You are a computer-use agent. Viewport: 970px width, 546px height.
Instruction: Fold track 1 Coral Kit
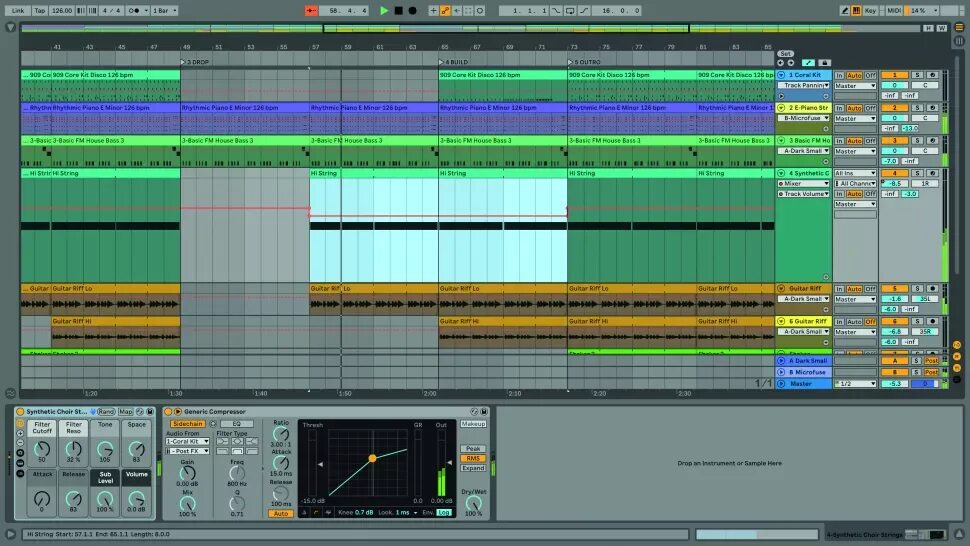[x=781, y=75]
